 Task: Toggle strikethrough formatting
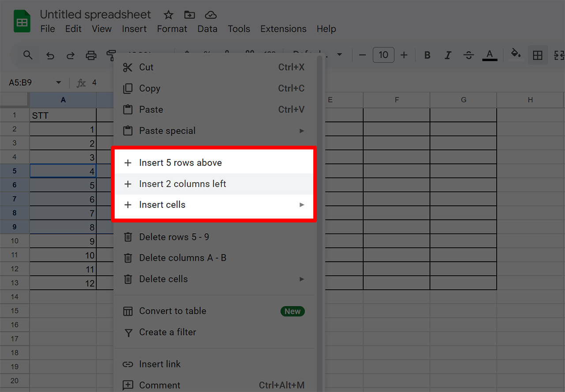click(x=468, y=55)
